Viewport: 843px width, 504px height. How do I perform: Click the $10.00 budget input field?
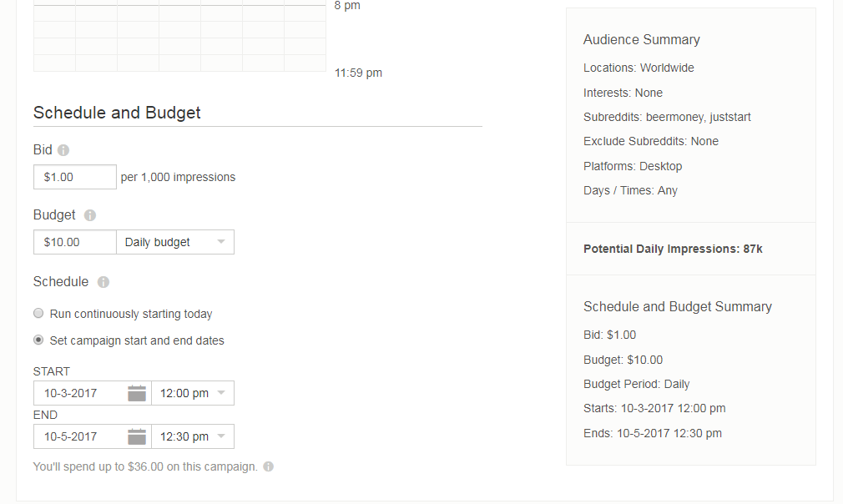click(75, 242)
